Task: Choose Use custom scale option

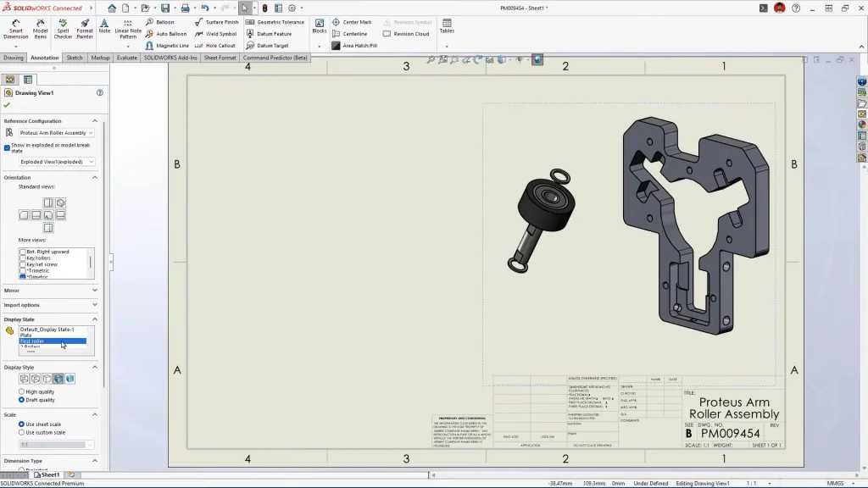Action: tap(21, 432)
